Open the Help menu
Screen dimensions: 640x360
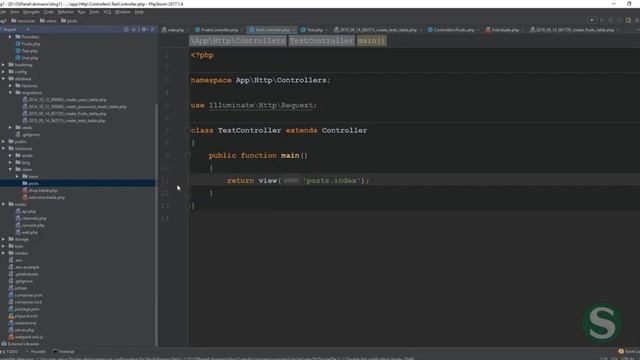pyautogui.click(x=139, y=12)
